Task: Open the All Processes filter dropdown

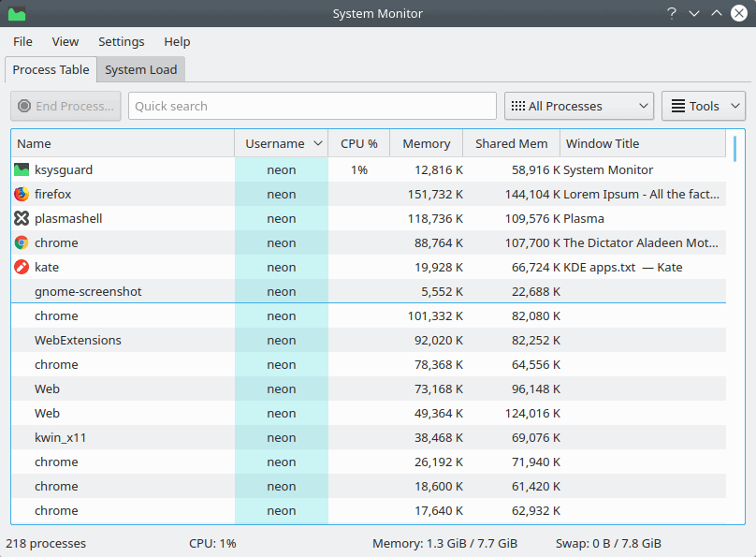Action: (x=578, y=106)
